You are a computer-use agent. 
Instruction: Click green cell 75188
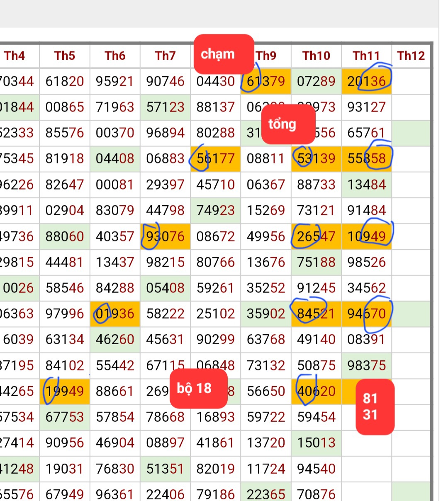tap(316, 262)
